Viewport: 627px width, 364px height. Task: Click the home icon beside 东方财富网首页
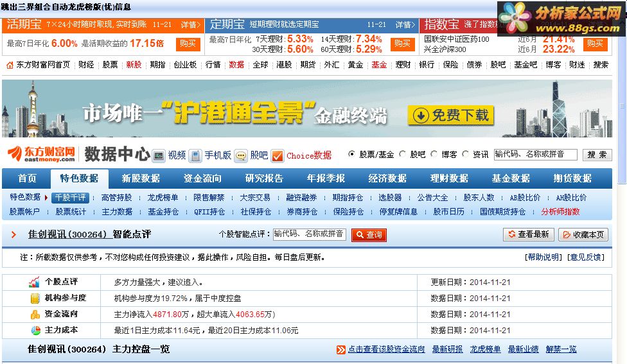point(10,65)
